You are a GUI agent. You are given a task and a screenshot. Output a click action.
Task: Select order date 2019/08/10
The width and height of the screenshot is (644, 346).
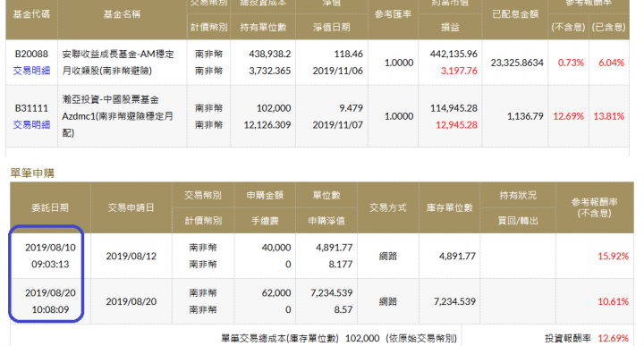click(50, 248)
